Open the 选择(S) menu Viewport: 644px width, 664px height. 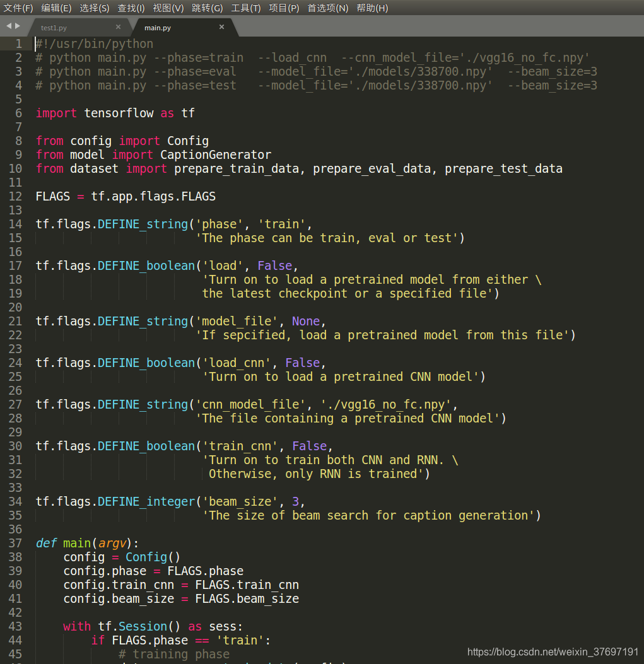click(x=95, y=8)
